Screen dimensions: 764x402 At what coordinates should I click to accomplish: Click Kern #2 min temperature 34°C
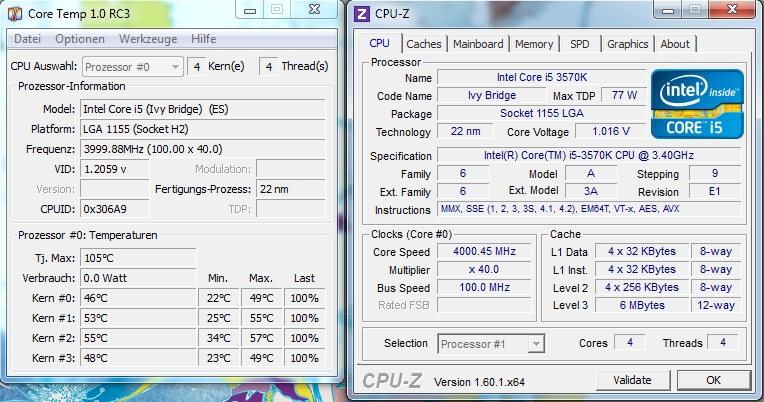pyautogui.click(x=219, y=338)
